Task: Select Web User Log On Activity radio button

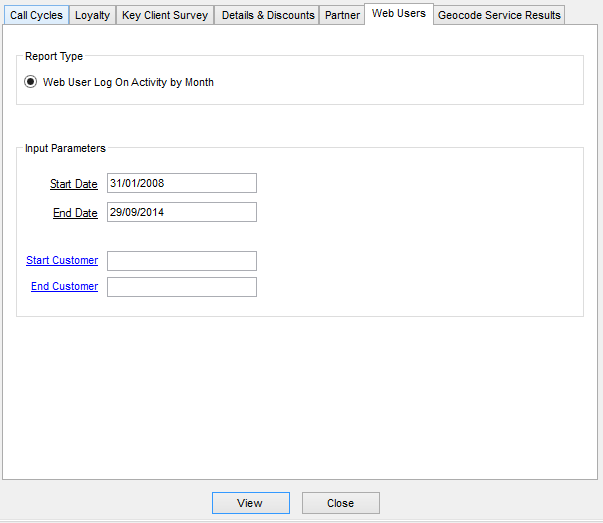Action: click(31, 82)
